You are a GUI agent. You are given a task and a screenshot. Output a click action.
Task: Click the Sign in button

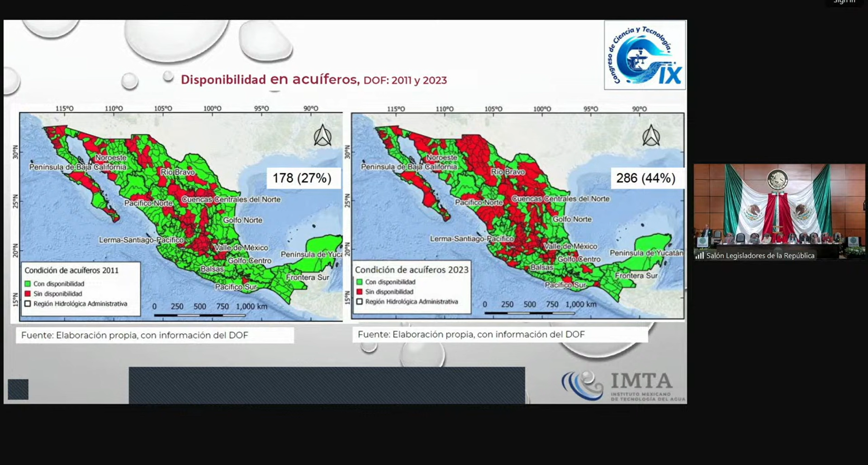(844, 2)
